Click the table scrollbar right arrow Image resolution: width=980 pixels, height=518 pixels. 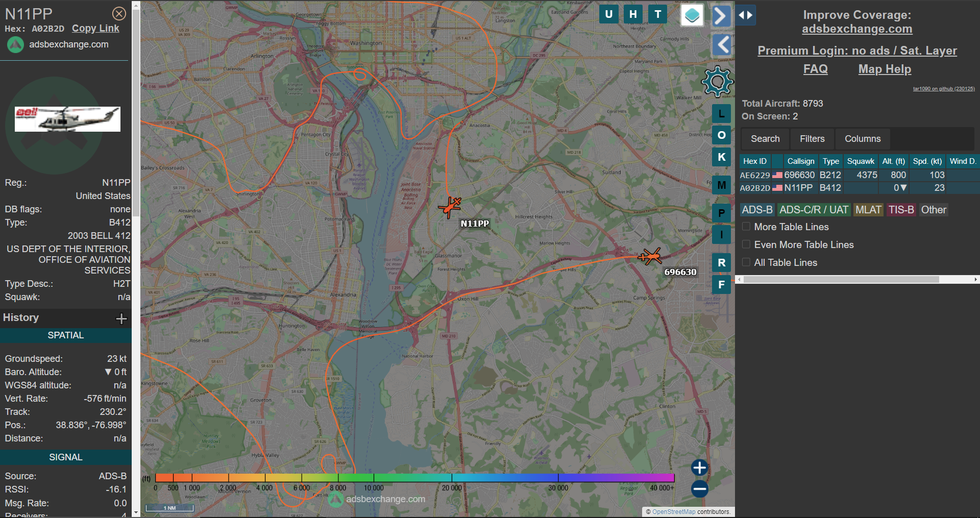[975, 280]
